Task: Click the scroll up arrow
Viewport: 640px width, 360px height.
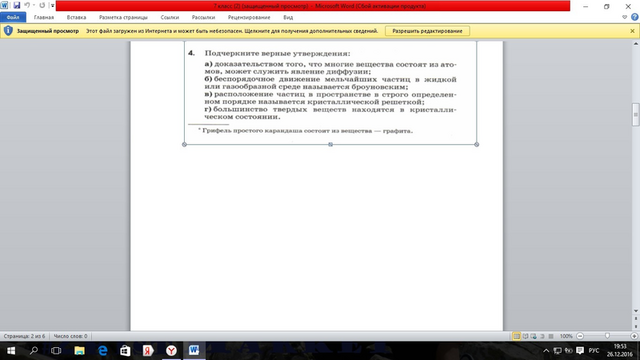Action: (x=636, y=44)
